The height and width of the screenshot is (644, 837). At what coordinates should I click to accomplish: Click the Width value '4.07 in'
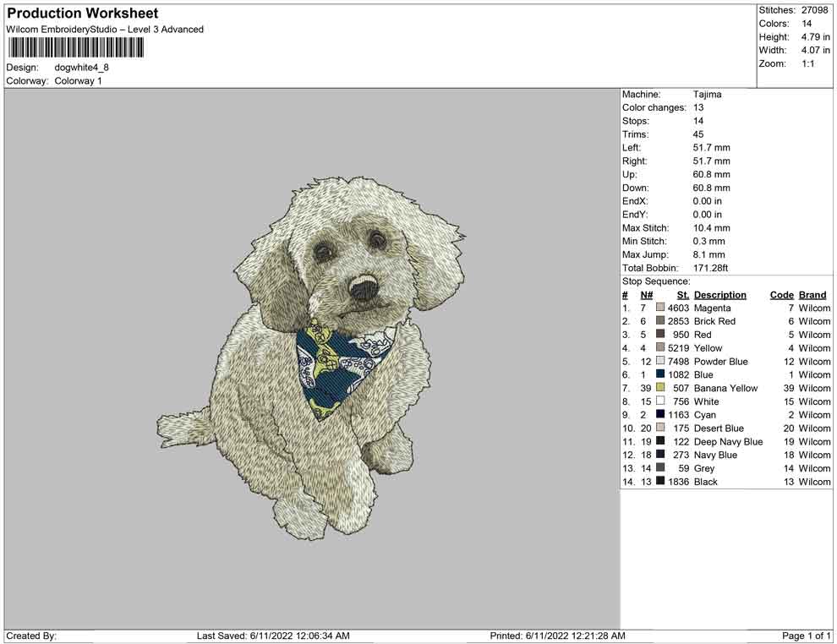815,50
